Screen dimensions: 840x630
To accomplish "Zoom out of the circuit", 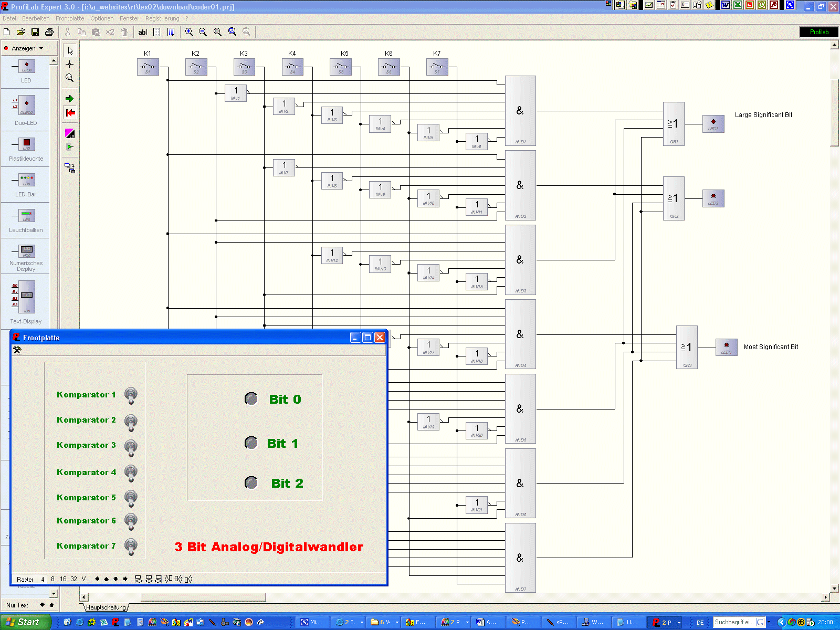I will pos(203,32).
